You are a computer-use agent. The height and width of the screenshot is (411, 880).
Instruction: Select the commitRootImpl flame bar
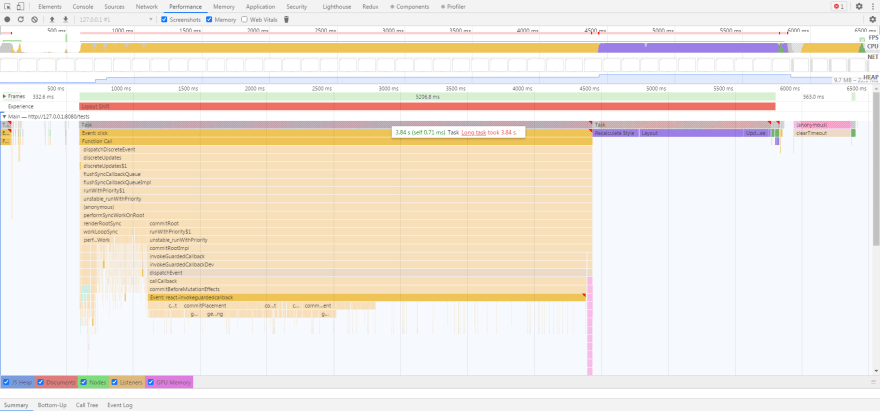point(370,248)
